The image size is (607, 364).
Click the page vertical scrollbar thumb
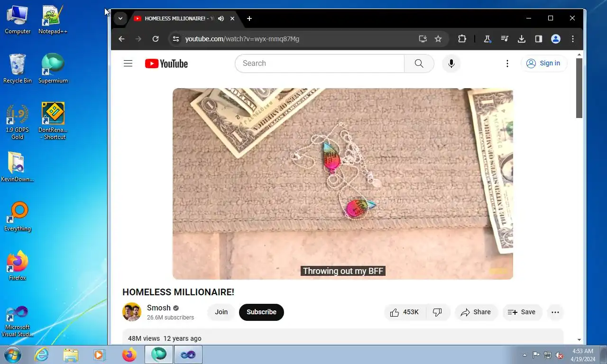(579, 88)
